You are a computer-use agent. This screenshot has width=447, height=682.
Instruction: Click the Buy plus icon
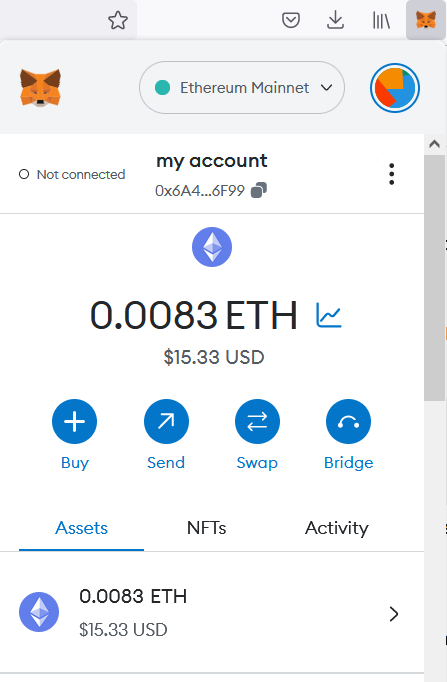click(x=74, y=421)
